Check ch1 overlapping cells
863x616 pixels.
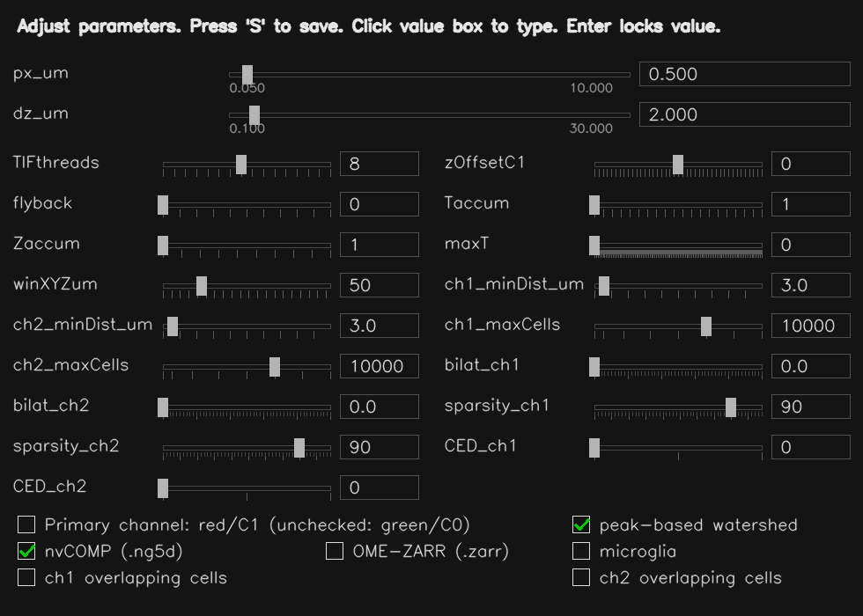tap(26, 578)
